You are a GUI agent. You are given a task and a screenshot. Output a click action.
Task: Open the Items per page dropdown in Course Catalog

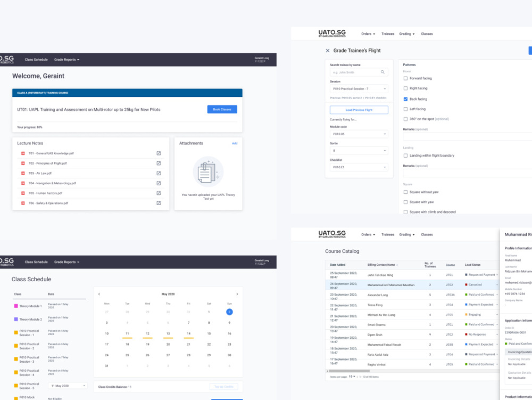point(352,377)
